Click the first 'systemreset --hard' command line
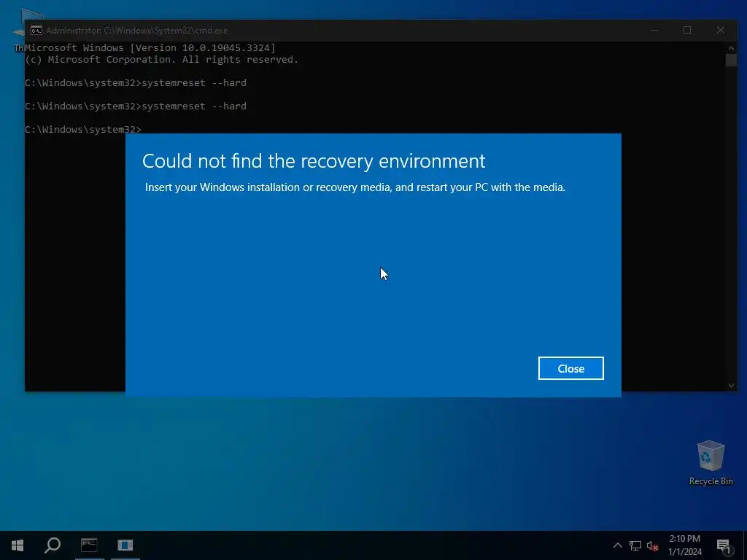The height and width of the screenshot is (560, 747). [x=136, y=83]
